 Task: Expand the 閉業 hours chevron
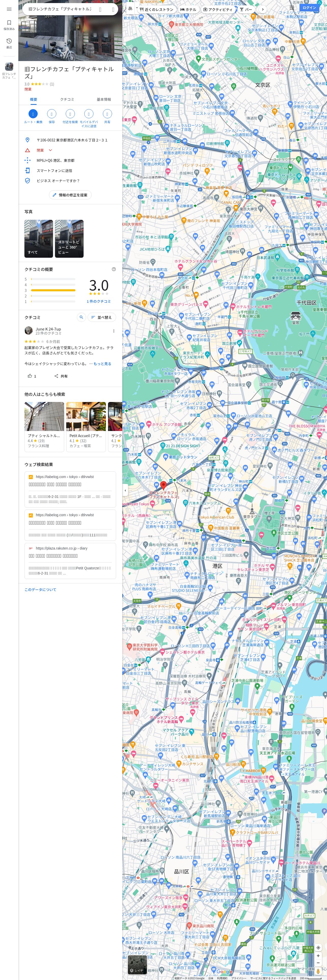pyautogui.click(x=50, y=150)
